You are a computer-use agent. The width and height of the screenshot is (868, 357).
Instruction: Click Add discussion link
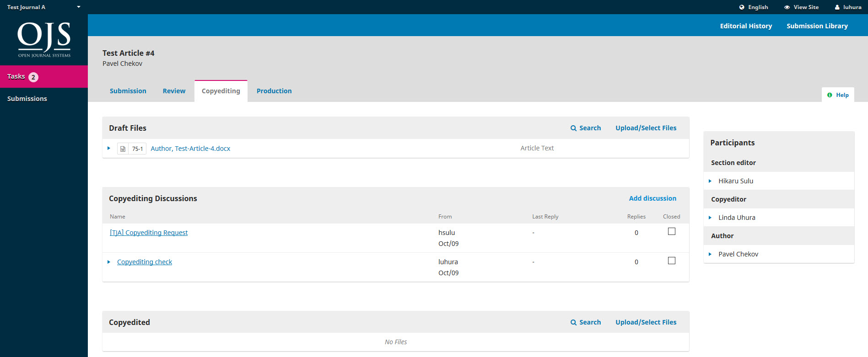tap(652, 198)
